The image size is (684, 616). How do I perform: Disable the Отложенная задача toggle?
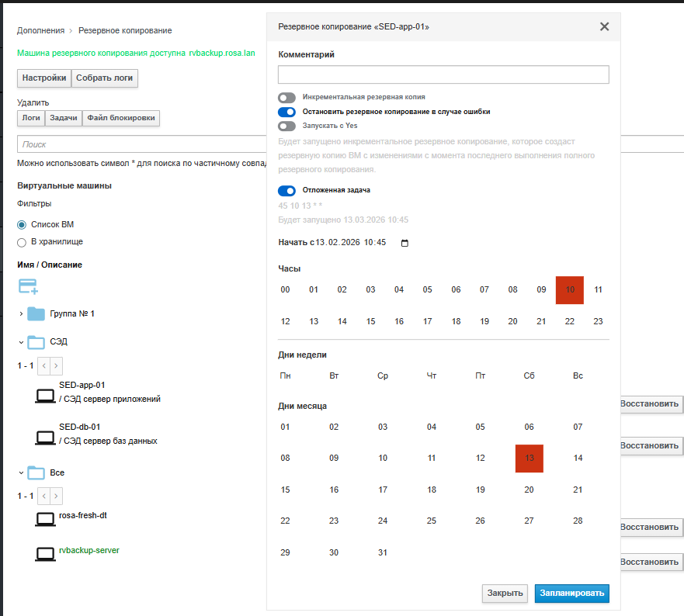[x=287, y=190]
